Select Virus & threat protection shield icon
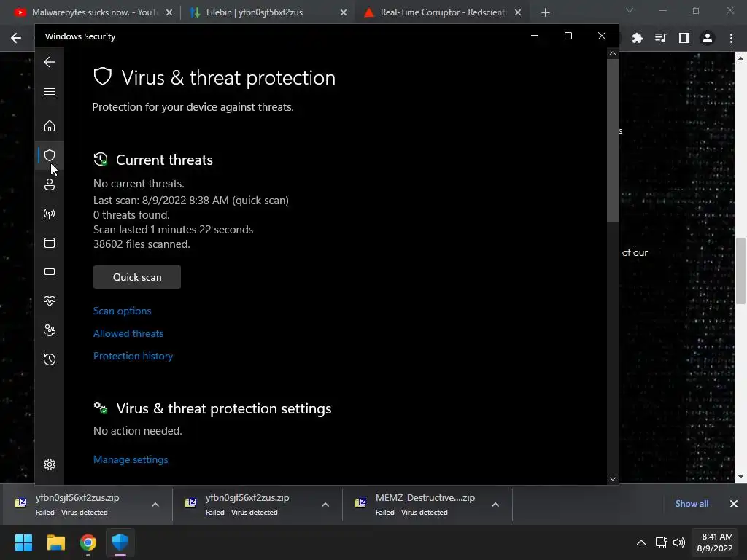 [x=50, y=155]
